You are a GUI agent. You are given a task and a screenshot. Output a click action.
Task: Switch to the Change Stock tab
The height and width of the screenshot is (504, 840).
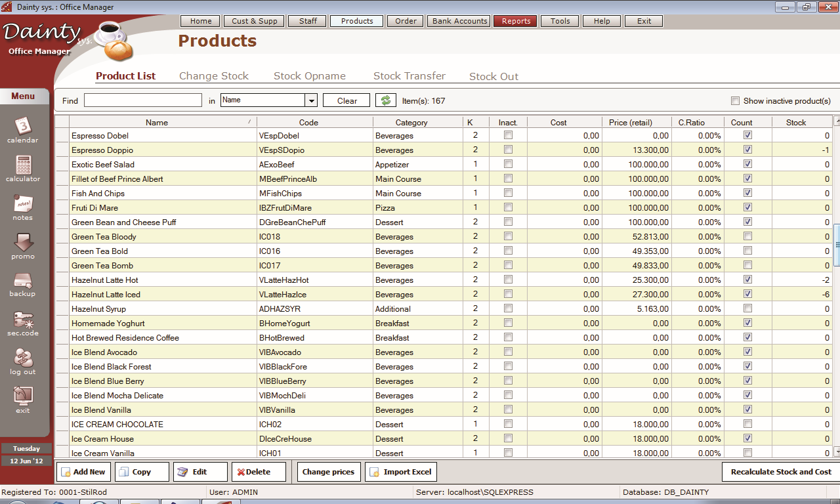(214, 76)
